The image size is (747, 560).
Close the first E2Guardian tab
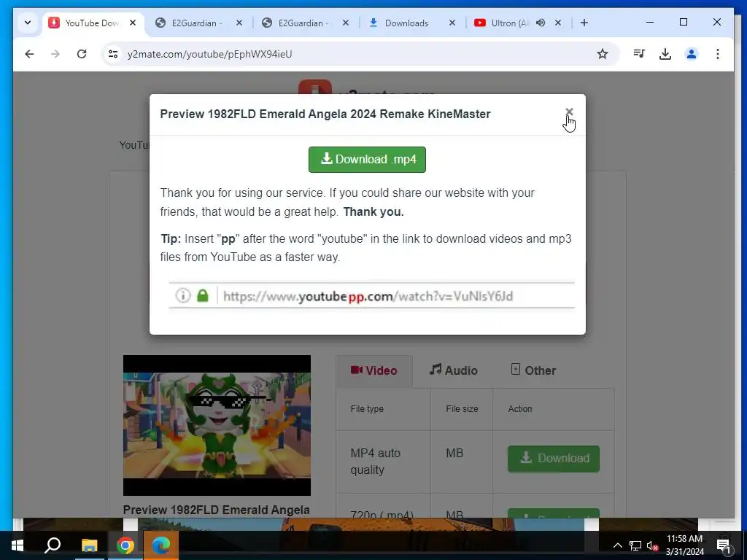[239, 23]
